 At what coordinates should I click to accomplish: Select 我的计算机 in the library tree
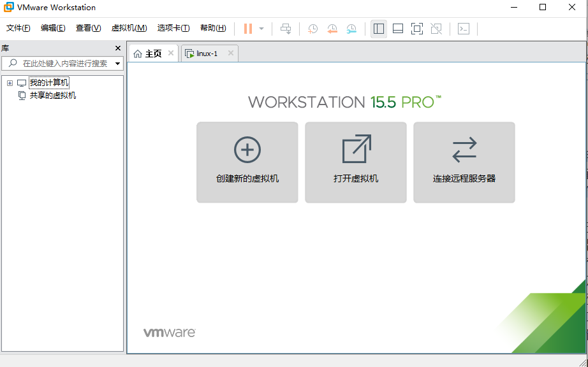pyautogui.click(x=49, y=83)
